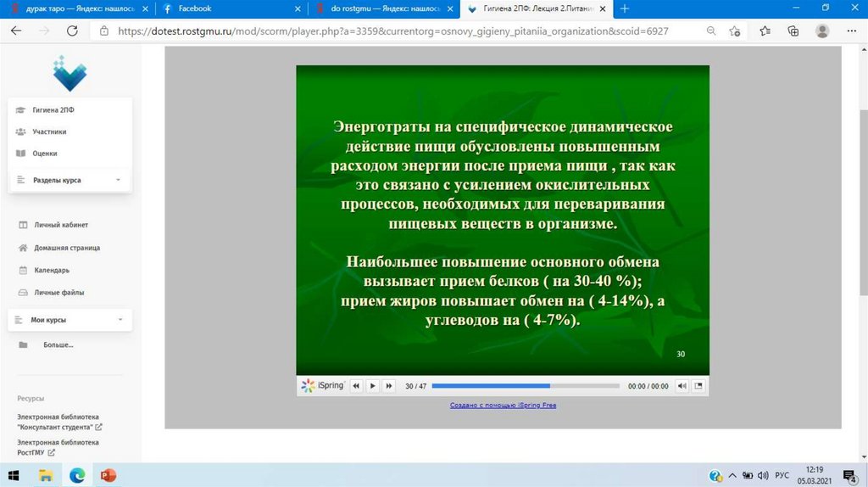Mute the presentation volume
Viewport: 868px width, 487px height.
pos(682,385)
